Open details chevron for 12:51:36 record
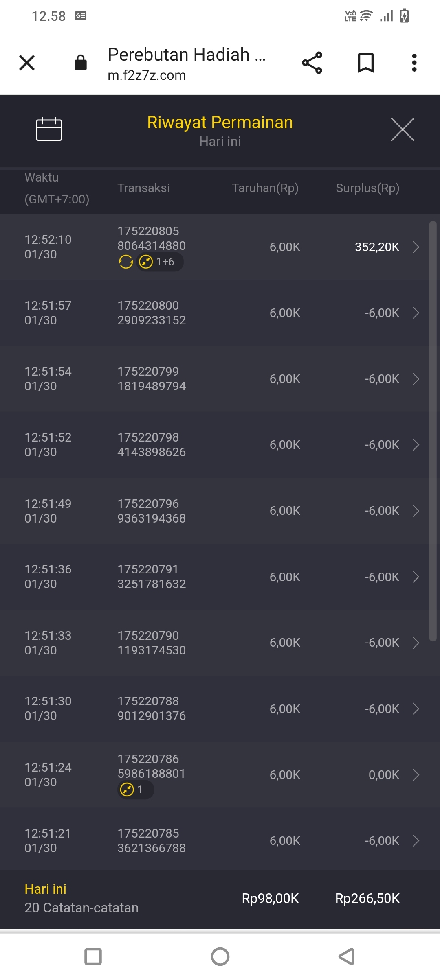This screenshot has height=980, width=440. [416, 577]
